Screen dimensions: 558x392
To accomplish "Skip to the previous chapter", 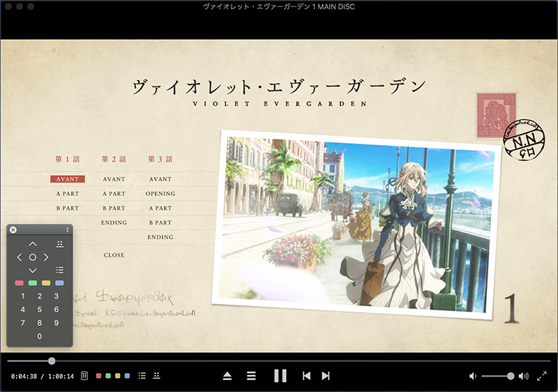I will point(306,376).
